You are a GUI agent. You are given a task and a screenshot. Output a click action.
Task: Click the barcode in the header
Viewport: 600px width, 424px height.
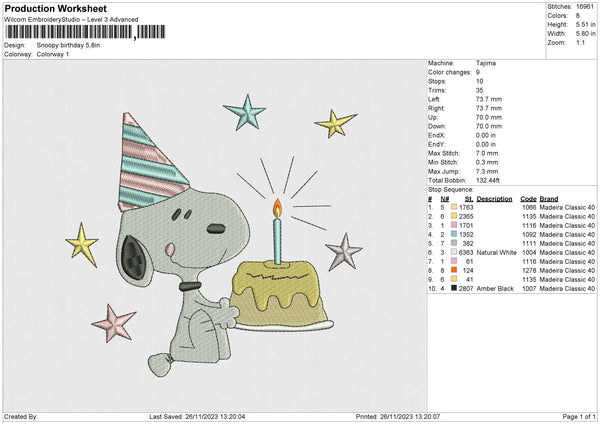point(85,32)
